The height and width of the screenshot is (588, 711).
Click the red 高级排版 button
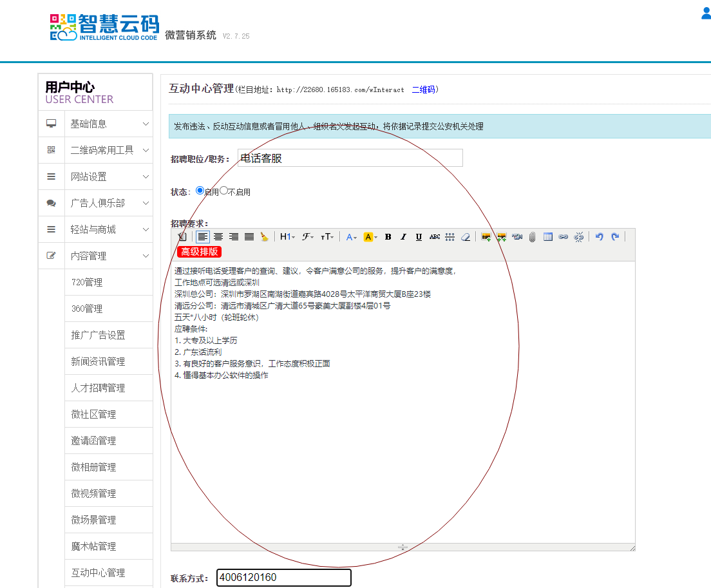coord(199,252)
